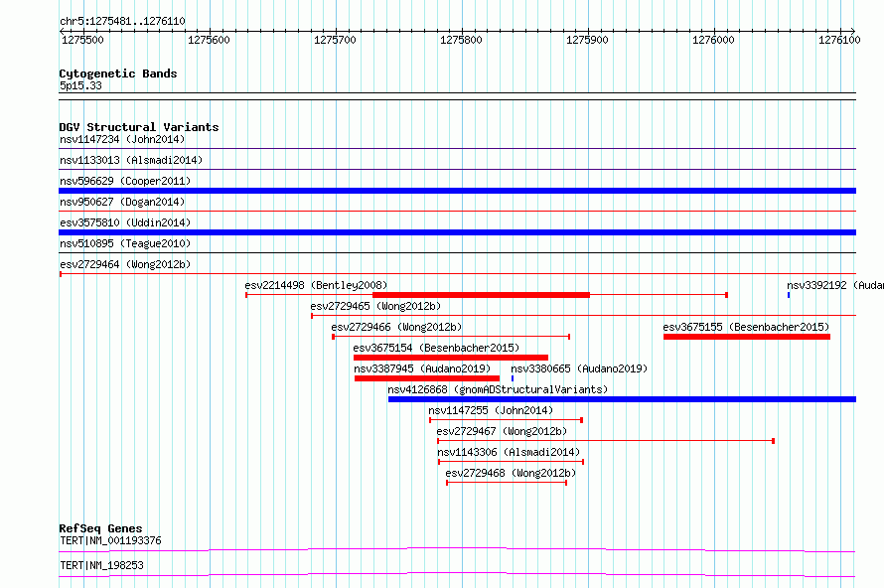Image resolution: width=884 pixels, height=588 pixels.
Task: Select nsv1147255 (John2014) label
Action: pyautogui.click(x=491, y=410)
